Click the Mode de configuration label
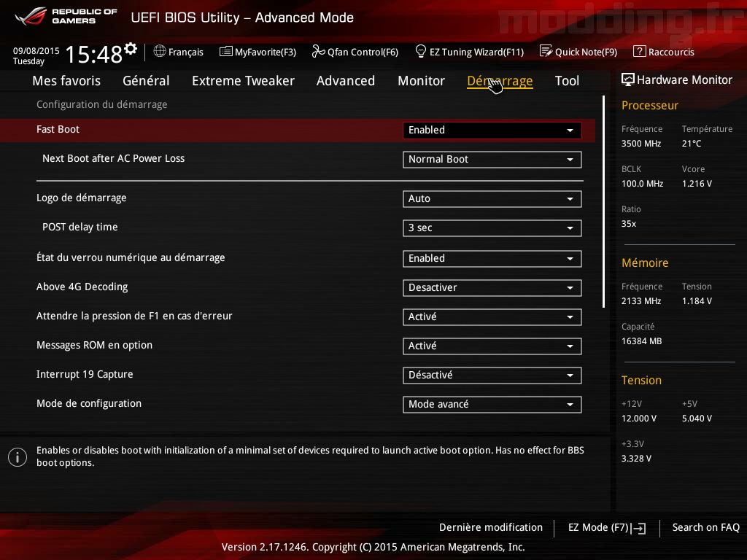This screenshot has height=560, width=747. click(x=89, y=403)
